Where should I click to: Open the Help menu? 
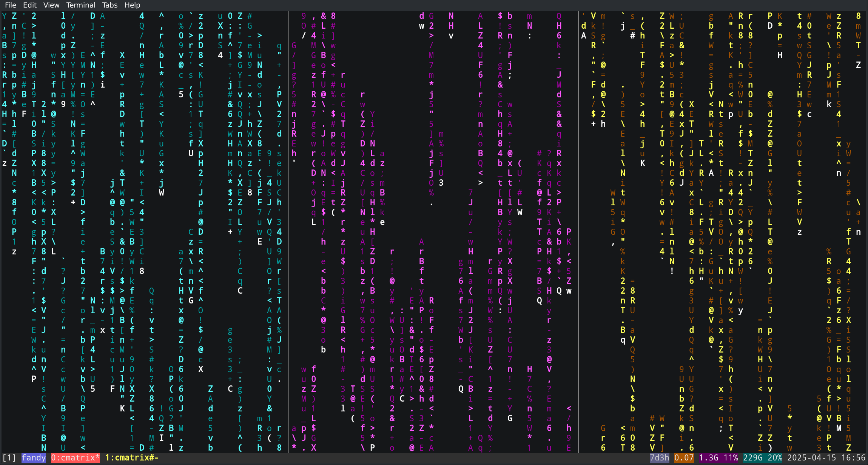[133, 5]
